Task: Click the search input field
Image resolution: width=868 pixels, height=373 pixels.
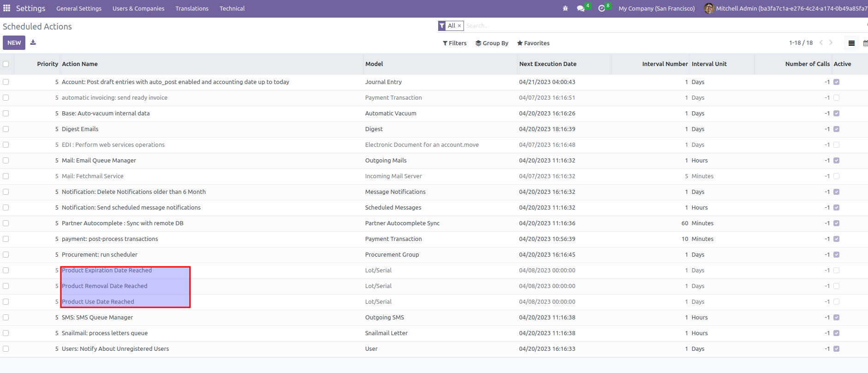Action: (x=646, y=26)
